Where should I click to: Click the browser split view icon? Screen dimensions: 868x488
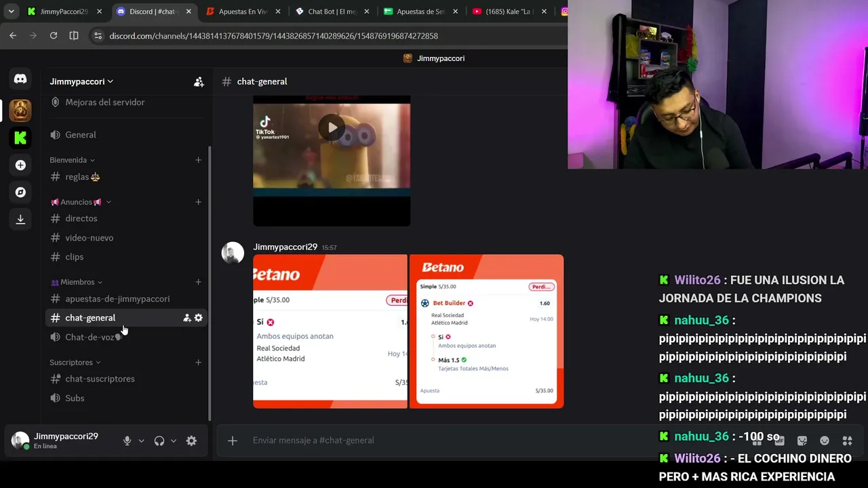(74, 36)
